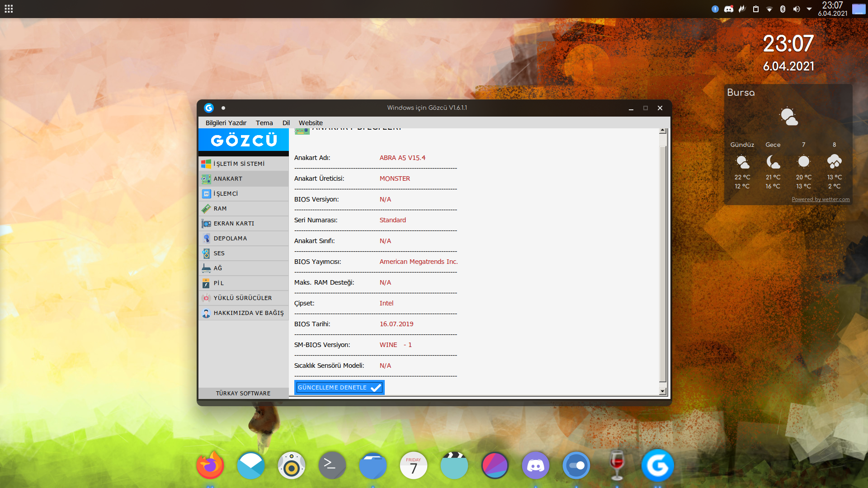The image size is (868, 488).
Task: Expand the Dil language menu
Action: pyautogui.click(x=286, y=123)
